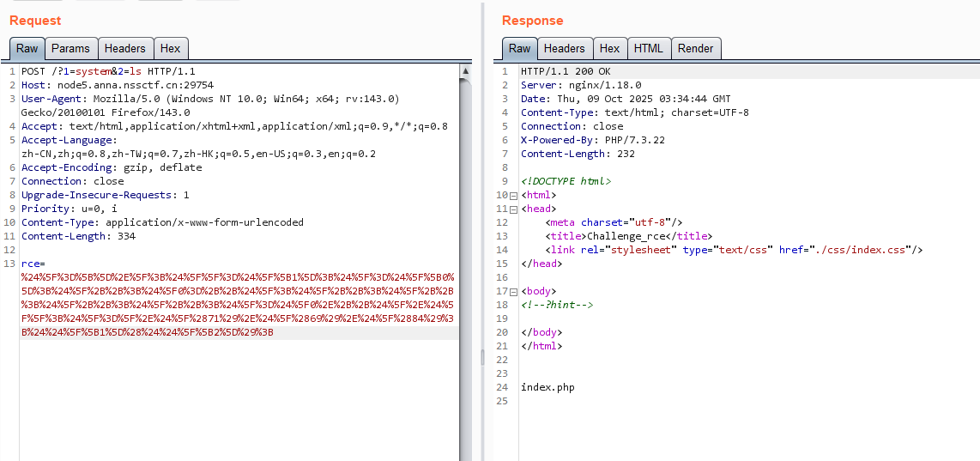Click the Accept header line

pos(234,126)
